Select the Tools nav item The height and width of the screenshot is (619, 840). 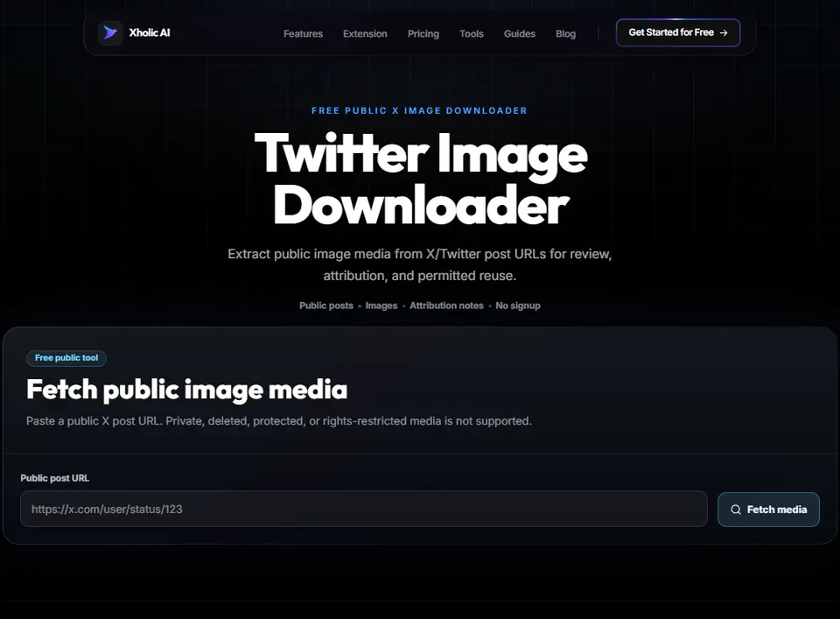(472, 34)
